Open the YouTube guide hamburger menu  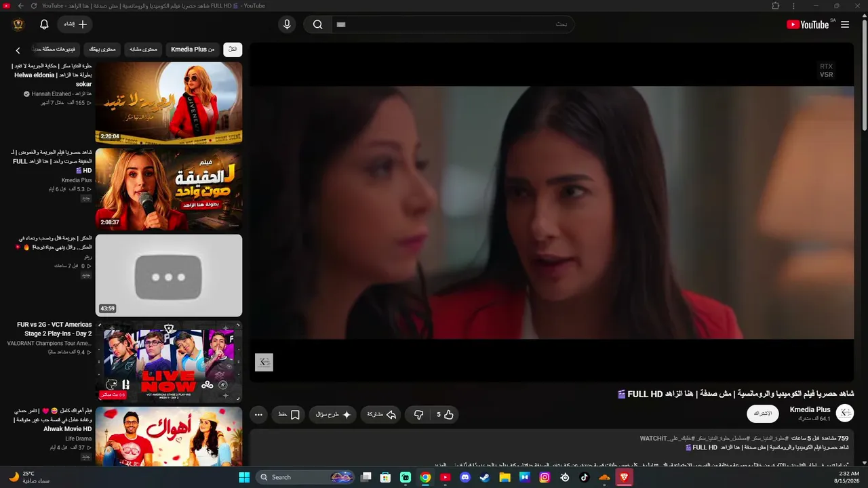845,24
